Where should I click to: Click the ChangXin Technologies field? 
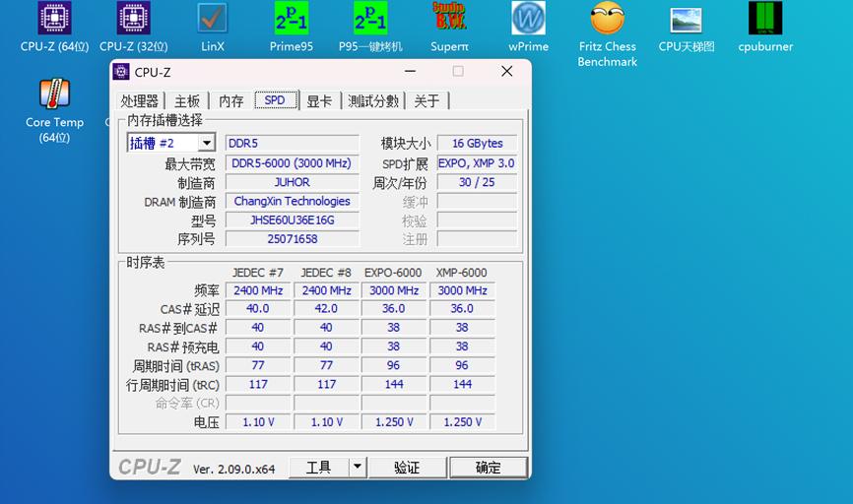coord(293,201)
